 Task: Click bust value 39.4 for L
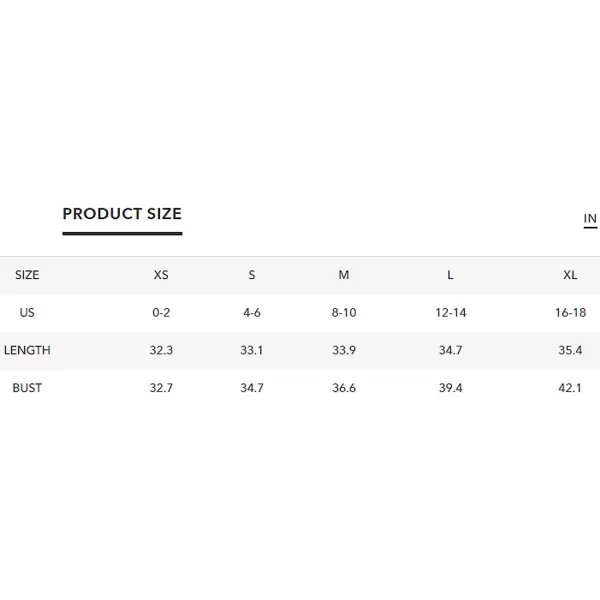[450, 388]
